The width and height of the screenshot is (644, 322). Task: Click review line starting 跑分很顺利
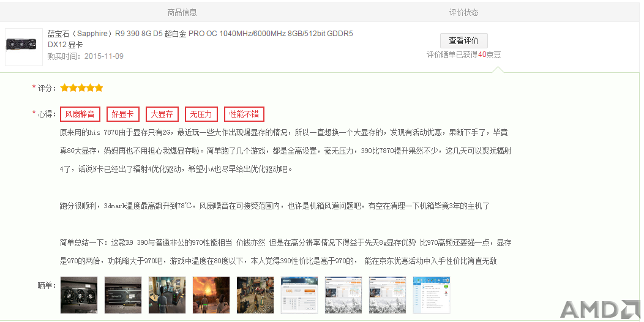tap(274, 206)
